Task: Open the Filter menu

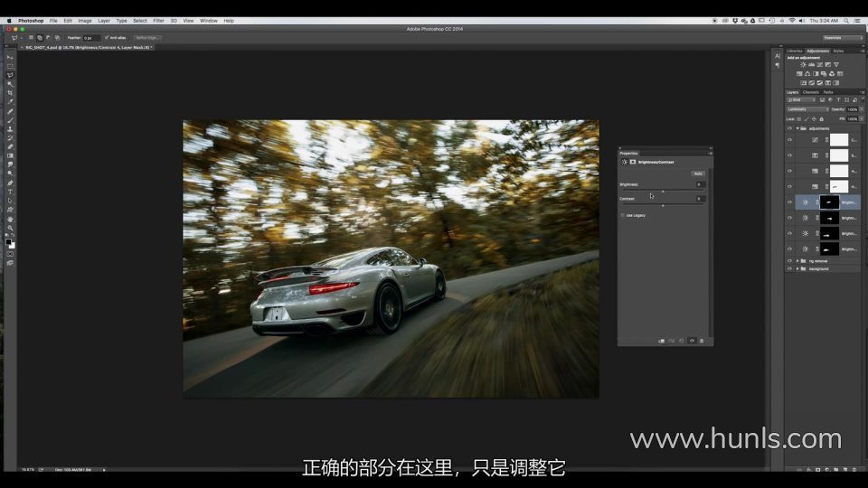Action: 158,21
